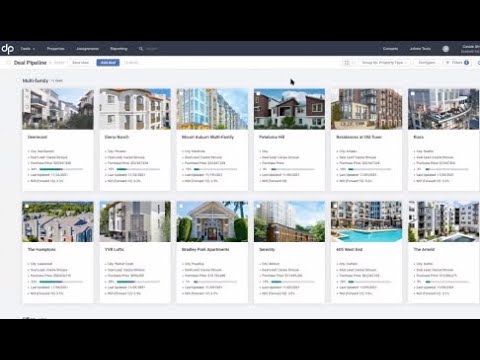This screenshot has width=480, height=360.
Task: Click the YVR Lofts card progress bar
Action: [x=138, y=282]
